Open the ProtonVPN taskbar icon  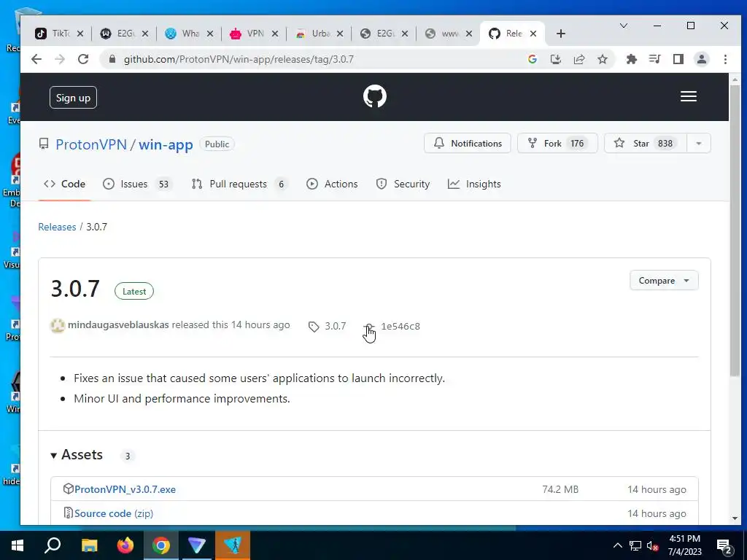click(197, 545)
